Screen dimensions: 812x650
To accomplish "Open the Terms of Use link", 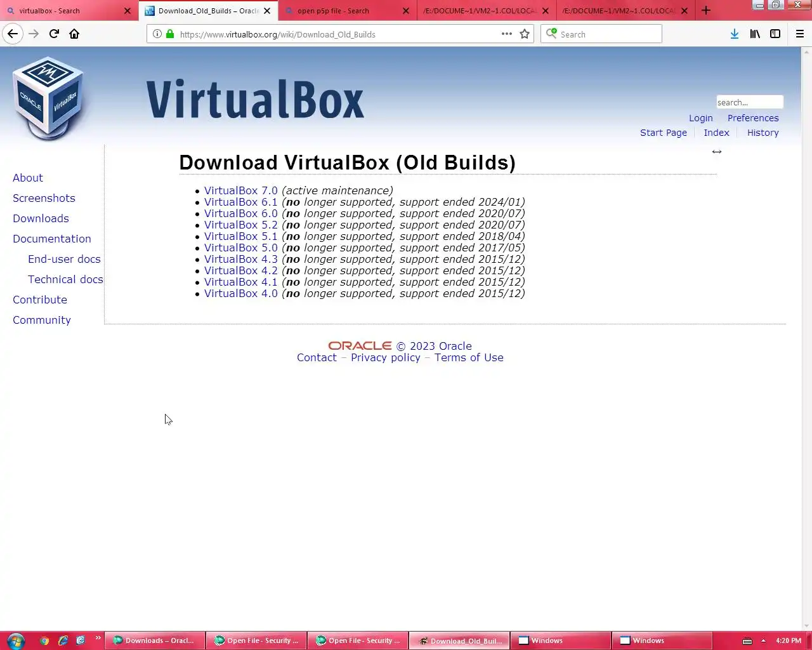I will (x=469, y=357).
